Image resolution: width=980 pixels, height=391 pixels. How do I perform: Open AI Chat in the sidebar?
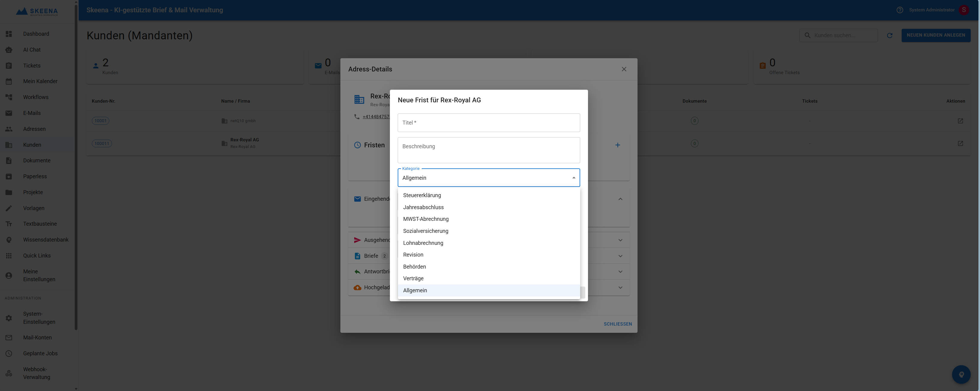[32, 50]
